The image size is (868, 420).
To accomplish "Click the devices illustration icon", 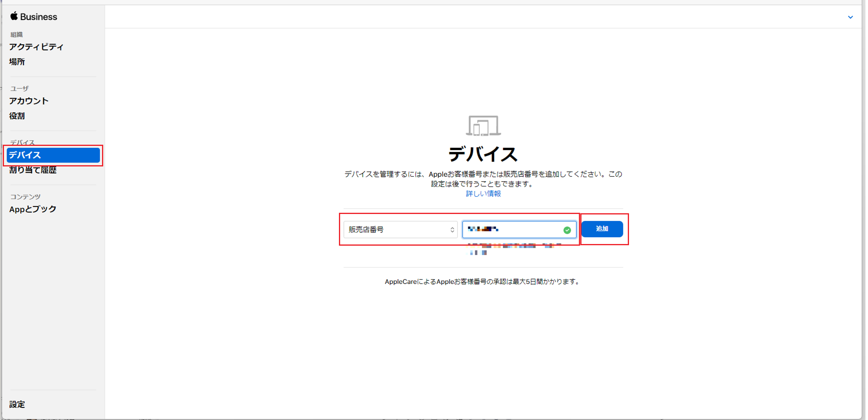I will pyautogui.click(x=483, y=126).
